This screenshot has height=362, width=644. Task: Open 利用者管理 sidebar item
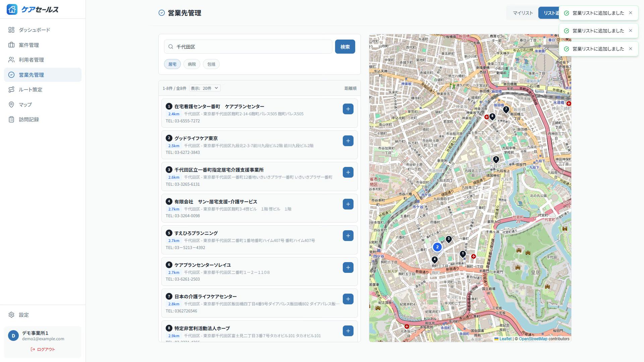[x=43, y=60]
